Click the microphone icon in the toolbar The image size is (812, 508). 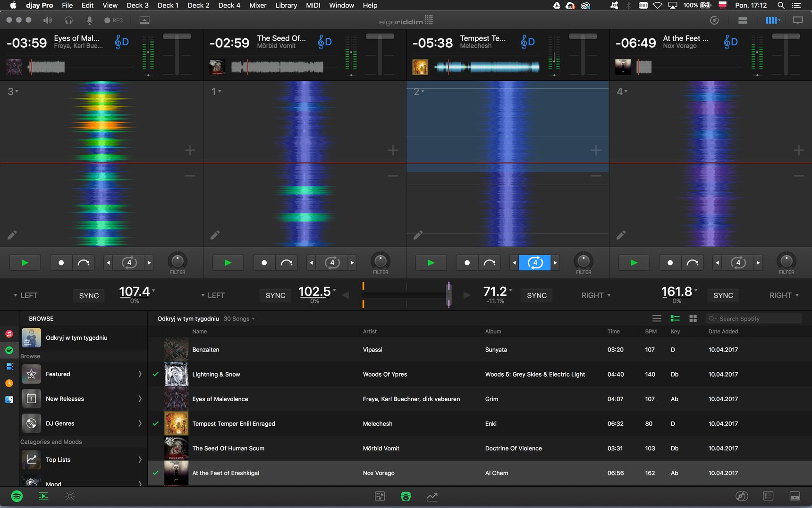pos(90,20)
